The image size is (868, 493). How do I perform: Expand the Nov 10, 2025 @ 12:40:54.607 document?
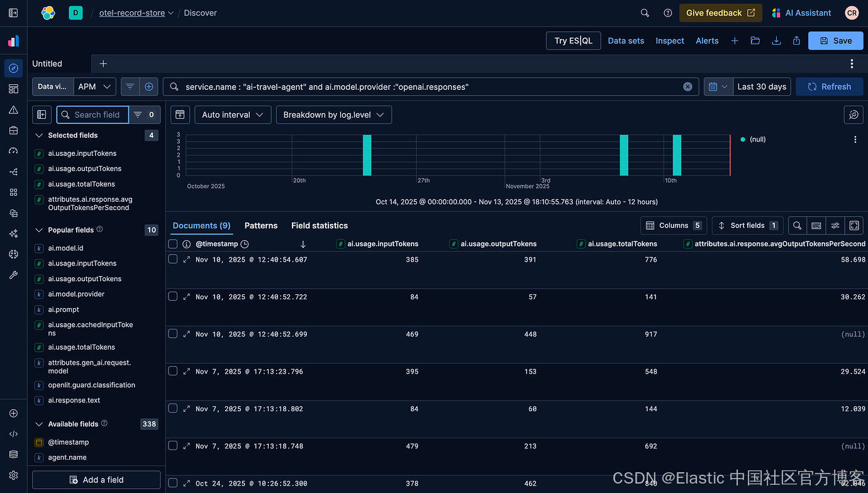click(186, 259)
